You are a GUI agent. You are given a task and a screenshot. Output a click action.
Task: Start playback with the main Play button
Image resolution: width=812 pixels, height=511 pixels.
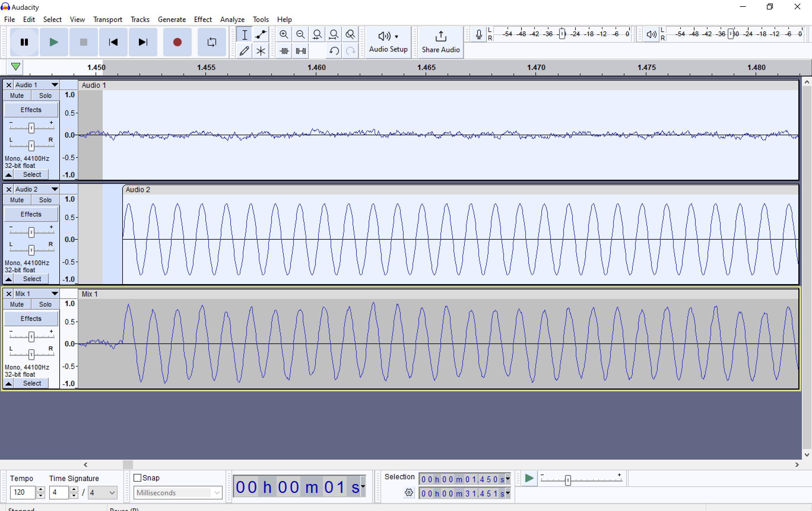(54, 42)
